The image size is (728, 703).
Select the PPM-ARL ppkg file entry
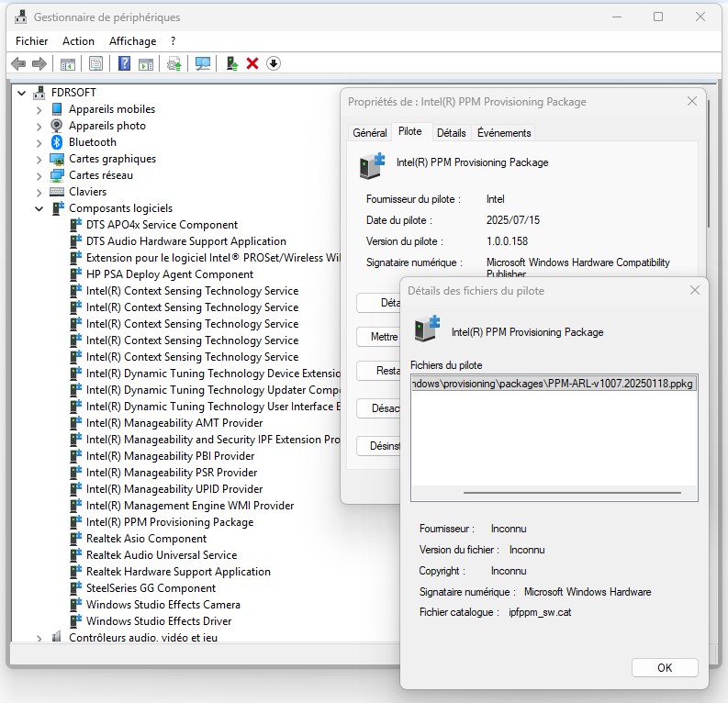[554, 384]
